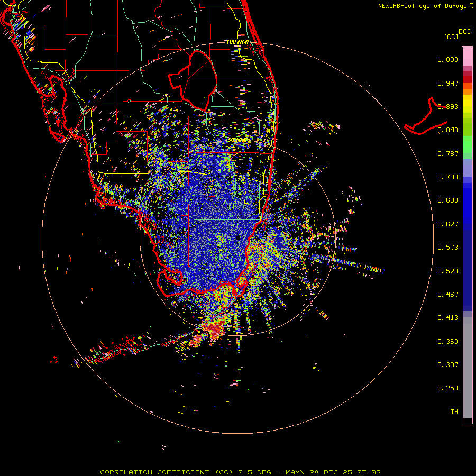The height and width of the screenshot is (476, 476).
Task: Select the 1.000 value on the scale
Action: [448, 59]
